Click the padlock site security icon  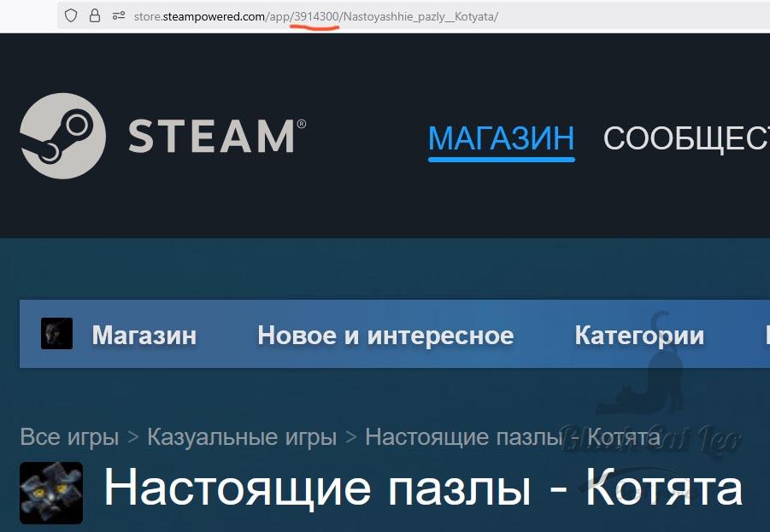tap(95, 15)
